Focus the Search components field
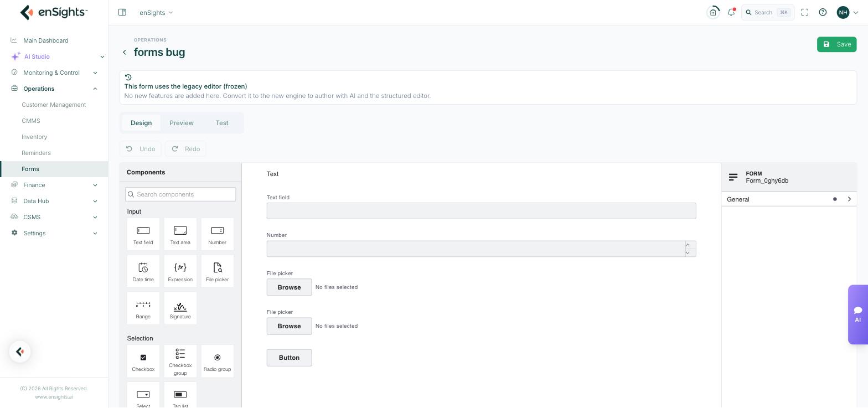868x408 pixels. (x=180, y=194)
